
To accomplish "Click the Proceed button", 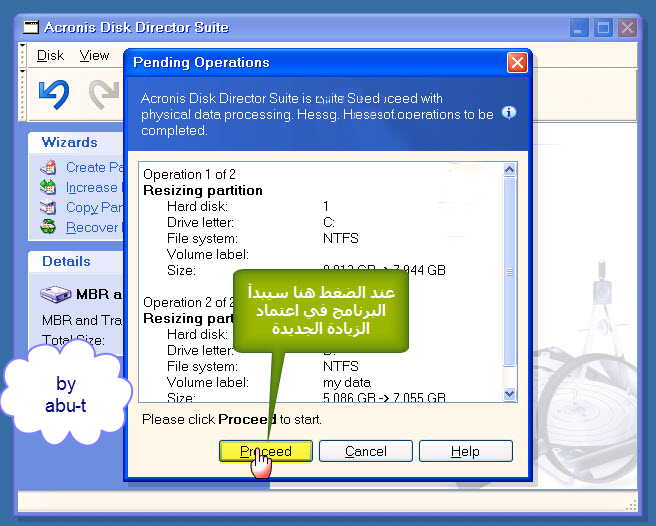I will point(266,451).
